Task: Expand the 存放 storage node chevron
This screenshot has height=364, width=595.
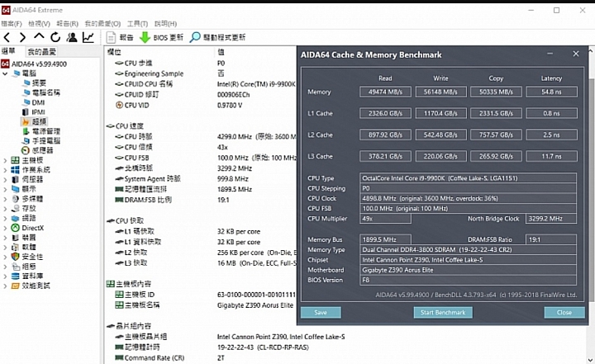Action: click(x=5, y=209)
